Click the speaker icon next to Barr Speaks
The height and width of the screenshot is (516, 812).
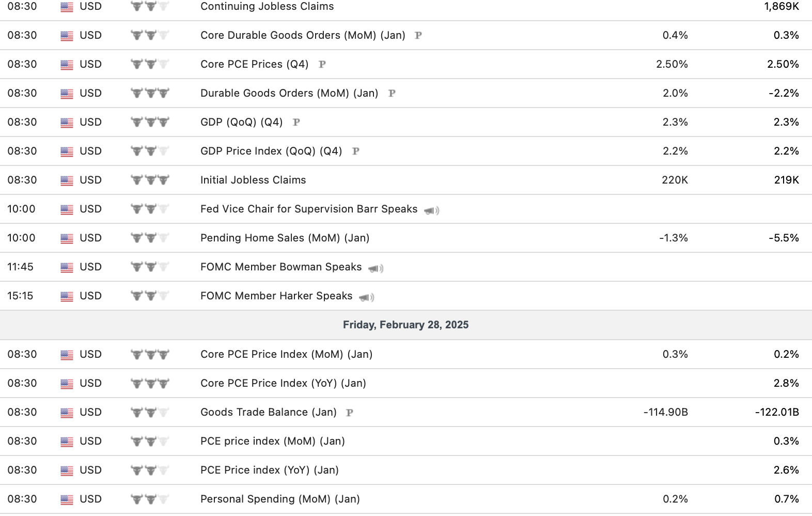click(431, 210)
